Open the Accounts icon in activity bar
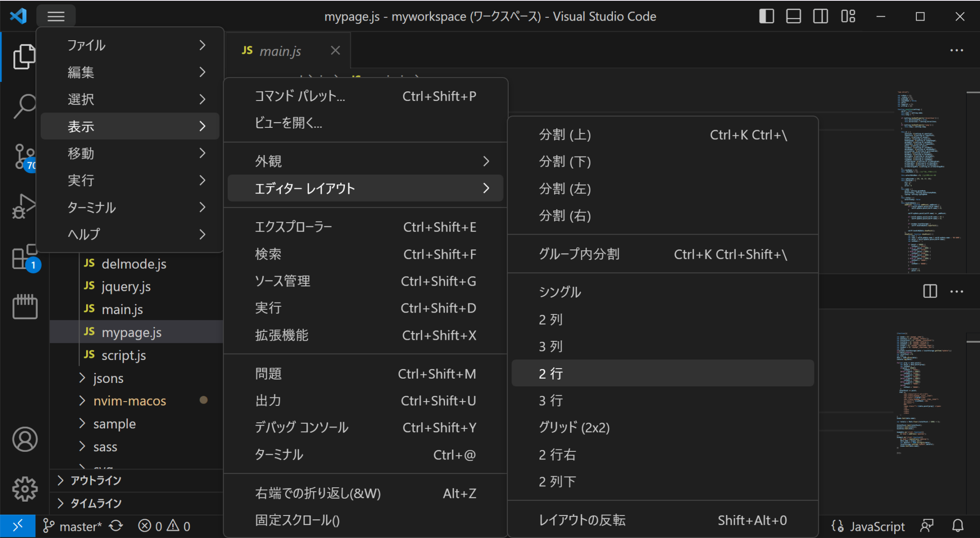The height and width of the screenshot is (538, 980). coord(25,439)
